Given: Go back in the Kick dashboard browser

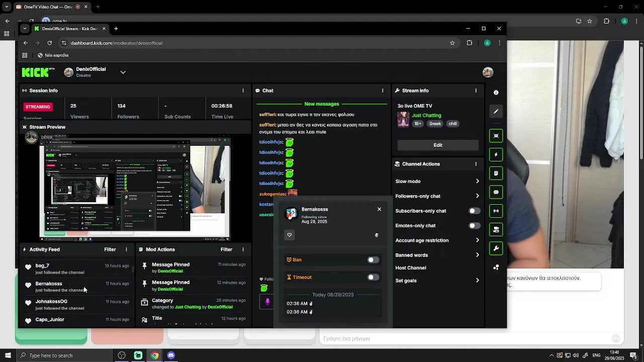Looking at the screenshot, I should pos(25,43).
